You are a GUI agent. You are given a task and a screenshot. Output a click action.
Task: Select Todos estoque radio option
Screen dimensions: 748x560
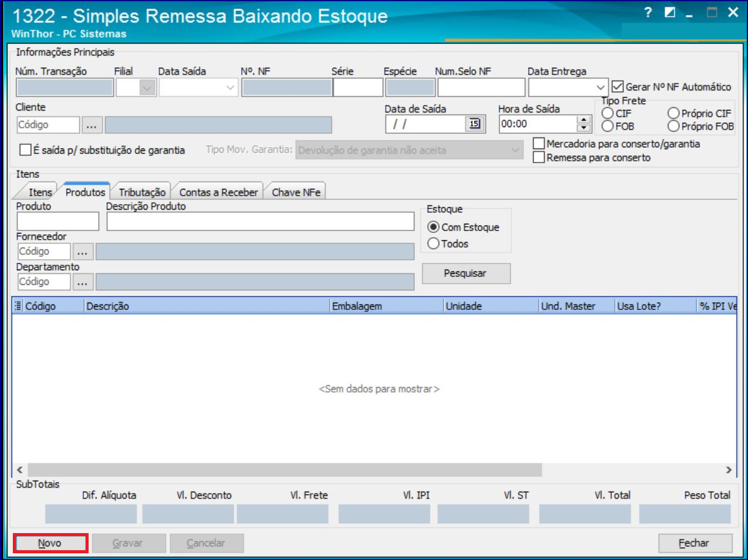[x=433, y=243]
